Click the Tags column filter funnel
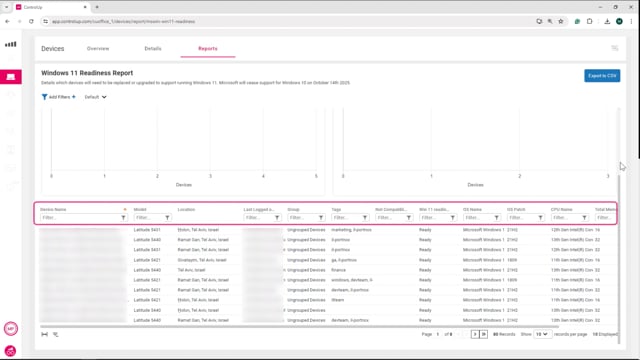This screenshot has height=360, width=640. (x=365, y=218)
